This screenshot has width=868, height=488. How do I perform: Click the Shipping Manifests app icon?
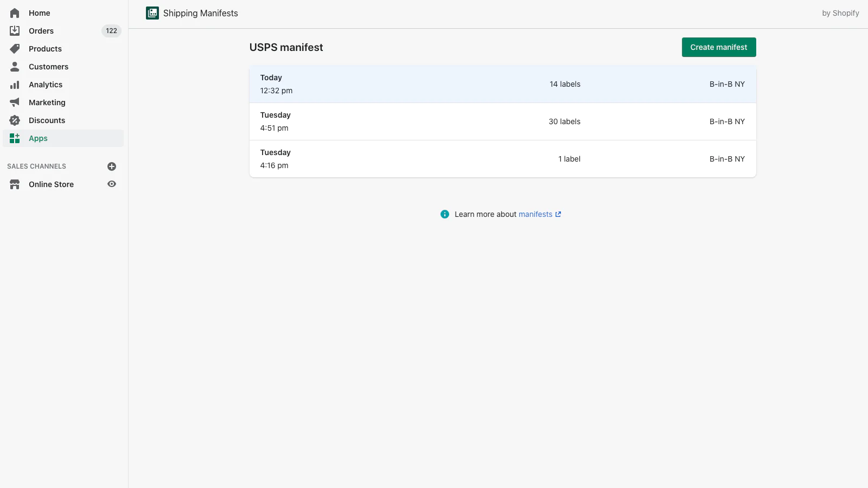click(x=152, y=13)
